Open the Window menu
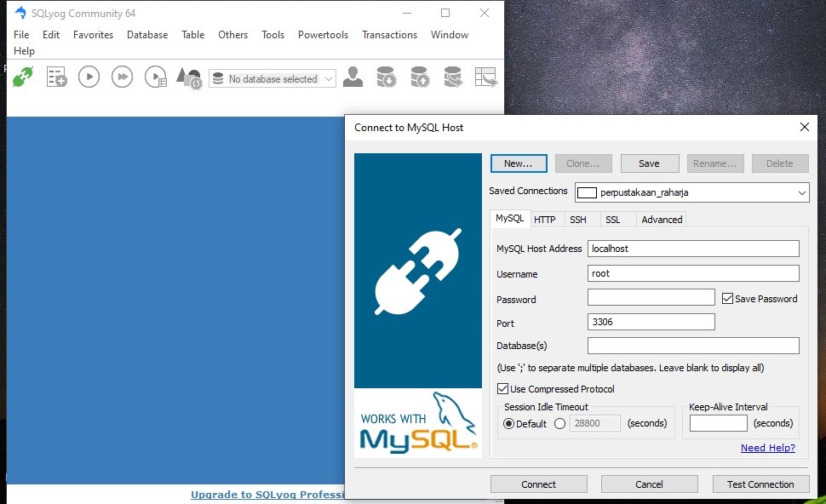 point(450,35)
